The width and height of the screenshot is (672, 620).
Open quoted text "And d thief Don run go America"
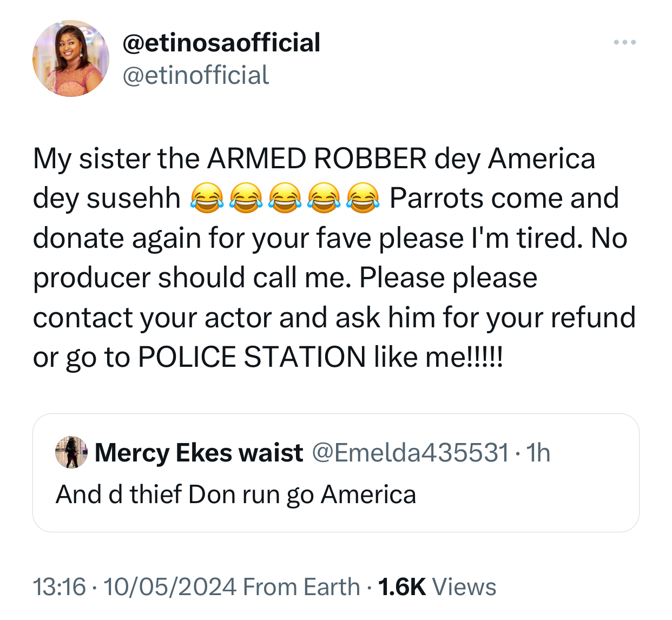[x=236, y=494]
